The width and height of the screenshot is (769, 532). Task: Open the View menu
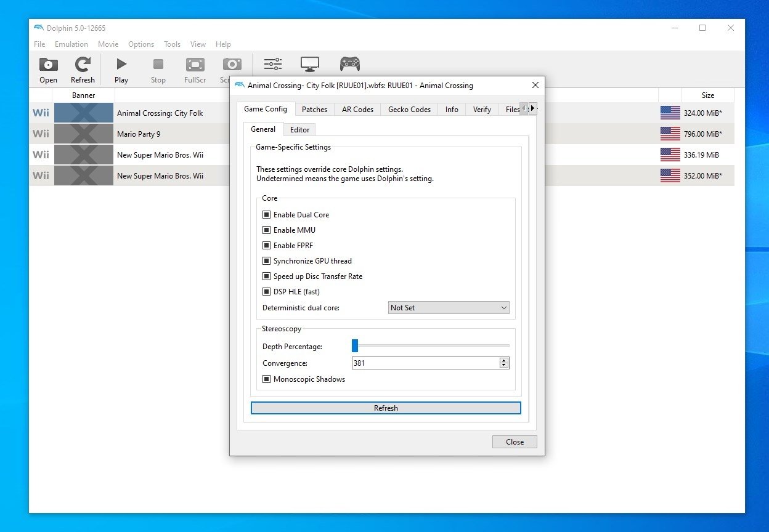coord(198,44)
